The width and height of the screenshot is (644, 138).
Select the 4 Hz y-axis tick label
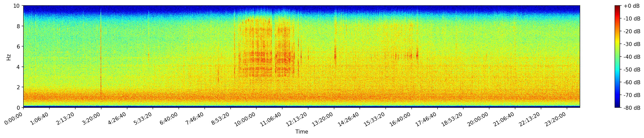[19, 67]
